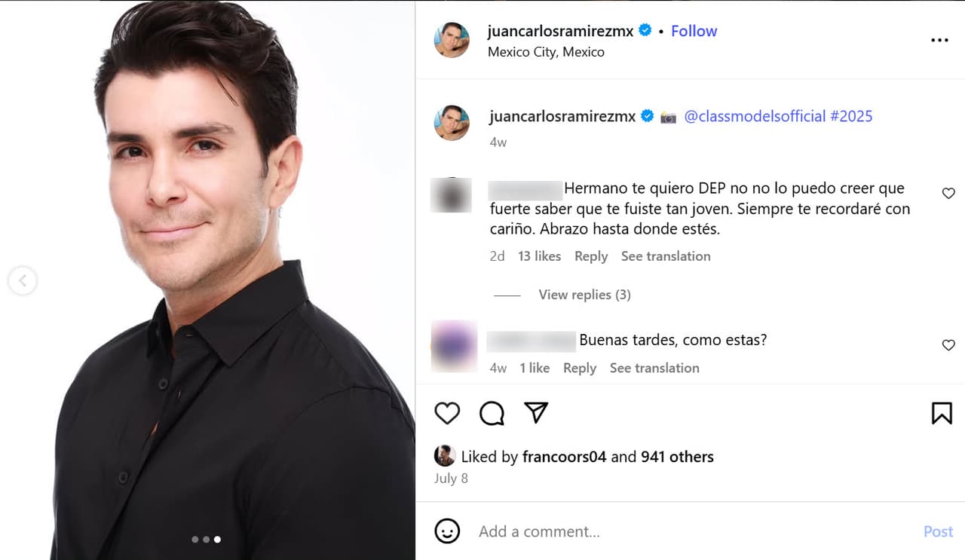Screen dimensions: 965x560
Task: Open juancarlosramirezmx's profile avatar
Action: coord(452,40)
